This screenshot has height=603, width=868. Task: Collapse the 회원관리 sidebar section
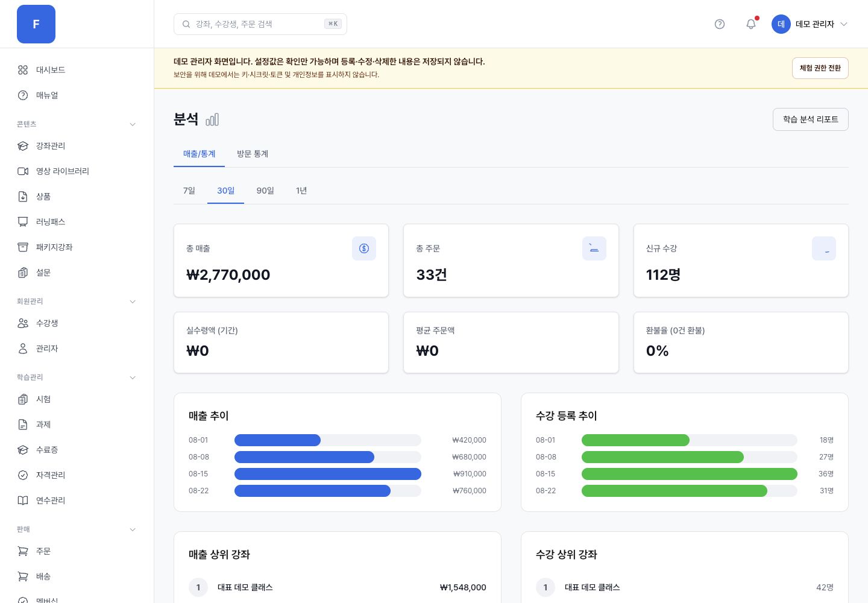pos(133,301)
